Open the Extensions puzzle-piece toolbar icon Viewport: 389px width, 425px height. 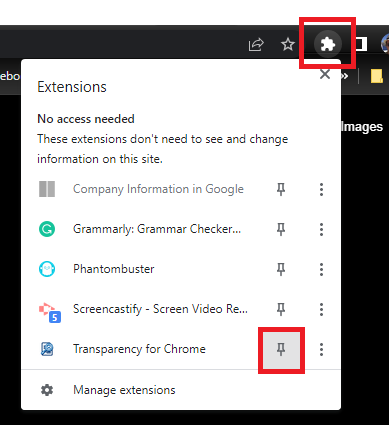click(x=328, y=44)
